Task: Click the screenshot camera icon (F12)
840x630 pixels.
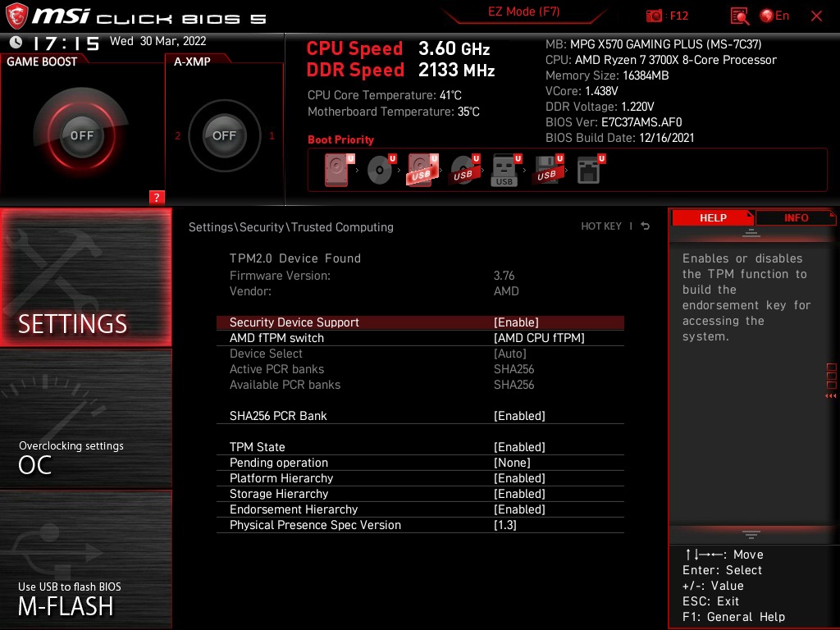Action: pos(655,16)
